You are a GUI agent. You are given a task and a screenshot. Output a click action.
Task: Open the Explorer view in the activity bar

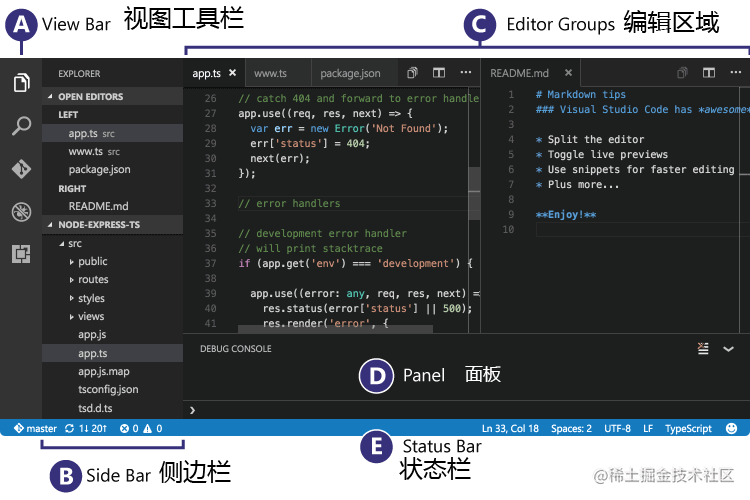(x=21, y=82)
